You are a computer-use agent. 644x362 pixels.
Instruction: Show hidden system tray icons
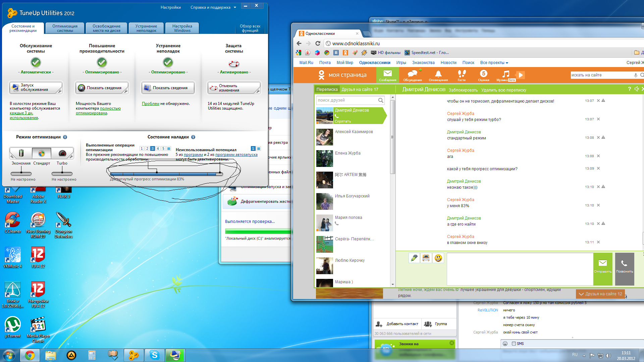point(584,356)
